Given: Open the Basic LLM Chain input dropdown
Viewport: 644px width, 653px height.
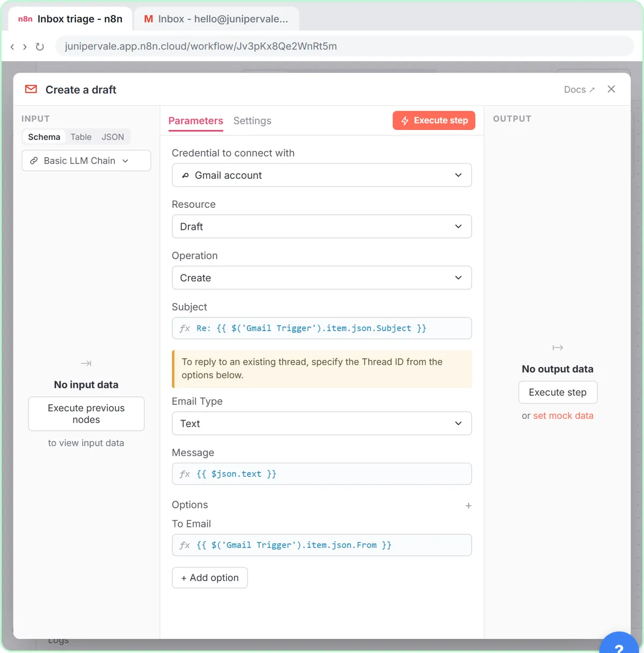Looking at the screenshot, I should point(86,161).
